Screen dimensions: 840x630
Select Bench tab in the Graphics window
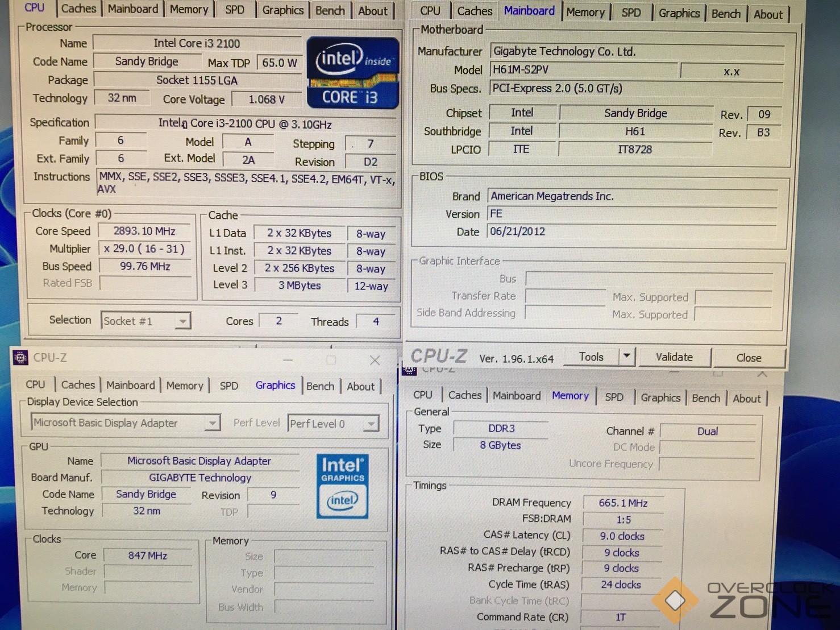coord(320,386)
